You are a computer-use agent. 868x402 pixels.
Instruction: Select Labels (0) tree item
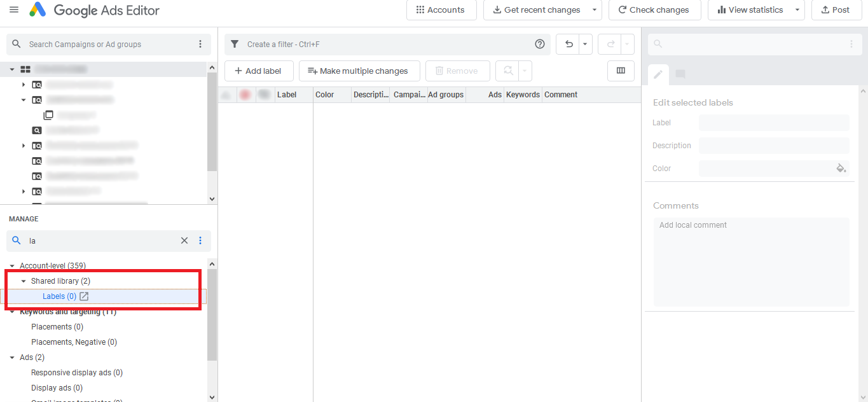click(x=59, y=296)
